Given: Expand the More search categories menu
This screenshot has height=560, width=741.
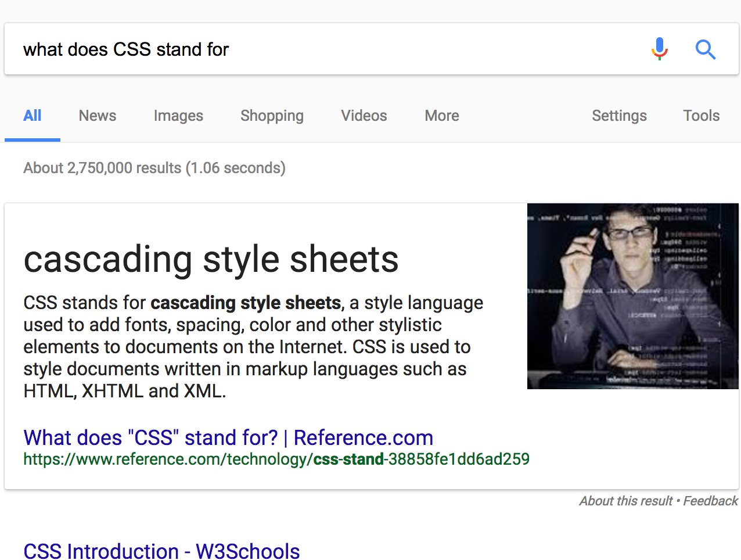Looking at the screenshot, I should tap(442, 116).
